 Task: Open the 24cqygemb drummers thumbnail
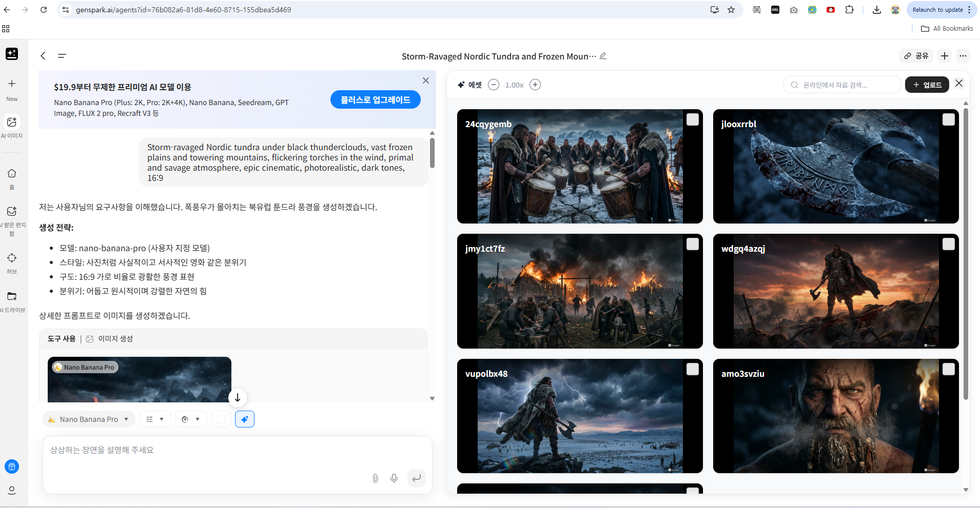coord(580,166)
